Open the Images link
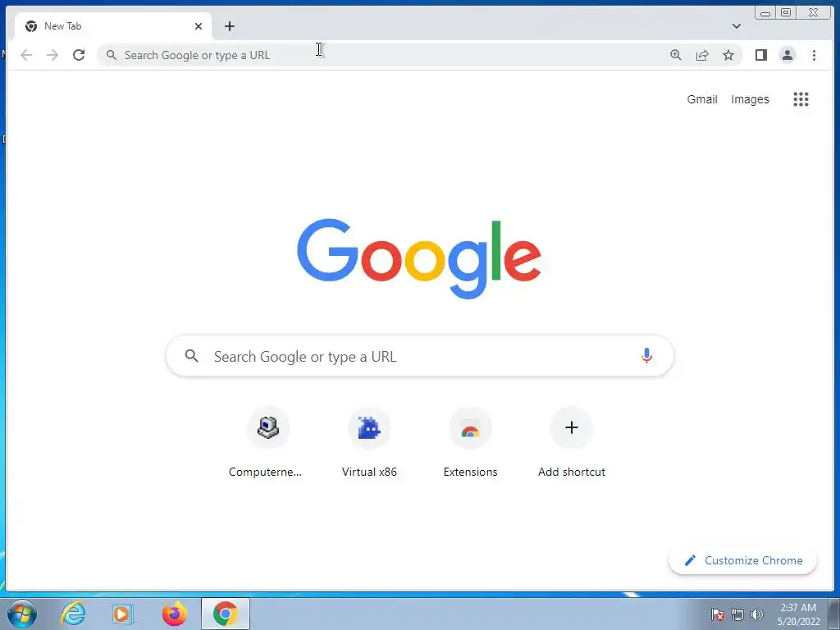Viewport: 840px width, 630px height. [x=750, y=99]
